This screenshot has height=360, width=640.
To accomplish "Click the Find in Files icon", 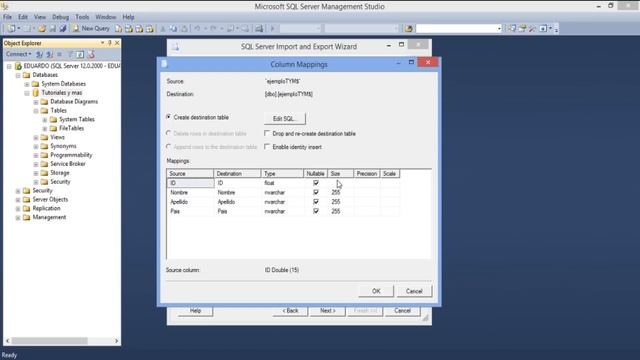I will [x=408, y=29].
